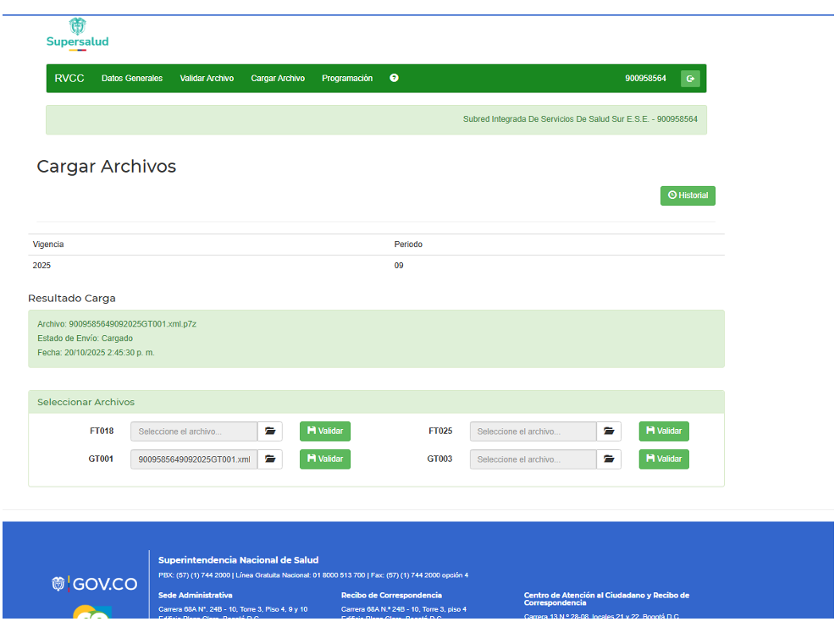The height and width of the screenshot is (627, 840).
Task: Click the FT018 file input field
Action: click(194, 432)
